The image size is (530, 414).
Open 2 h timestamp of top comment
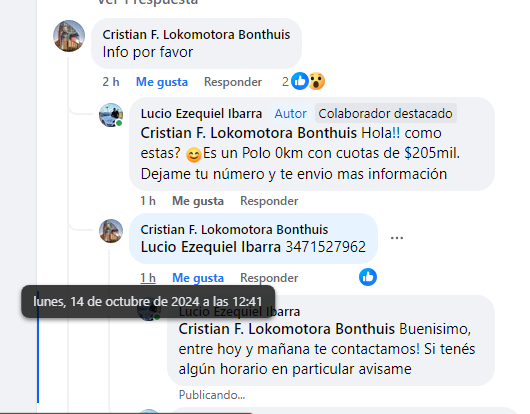pyautogui.click(x=111, y=82)
